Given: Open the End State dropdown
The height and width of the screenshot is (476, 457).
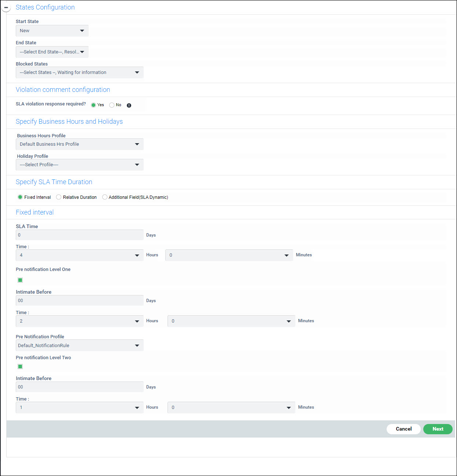Looking at the screenshot, I should click(x=52, y=52).
